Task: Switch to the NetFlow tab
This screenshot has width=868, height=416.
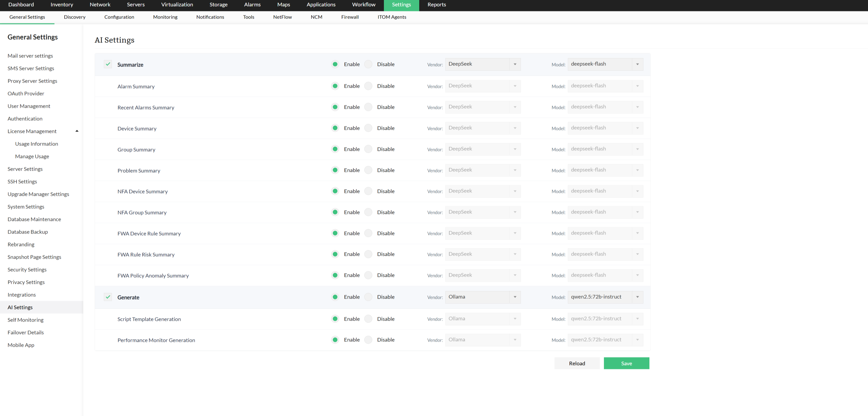Action: pyautogui.click(x=282, y=17)
